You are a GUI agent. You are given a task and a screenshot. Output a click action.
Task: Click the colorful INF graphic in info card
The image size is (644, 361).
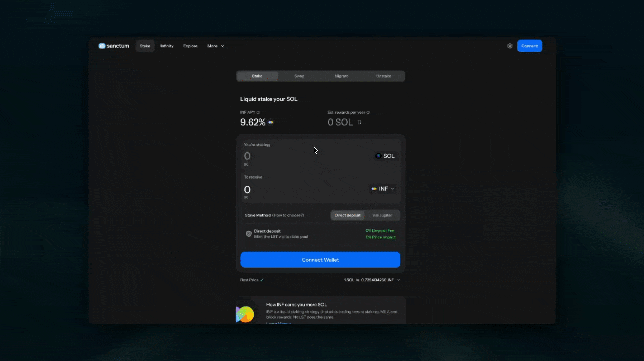[x=245, y=314]
